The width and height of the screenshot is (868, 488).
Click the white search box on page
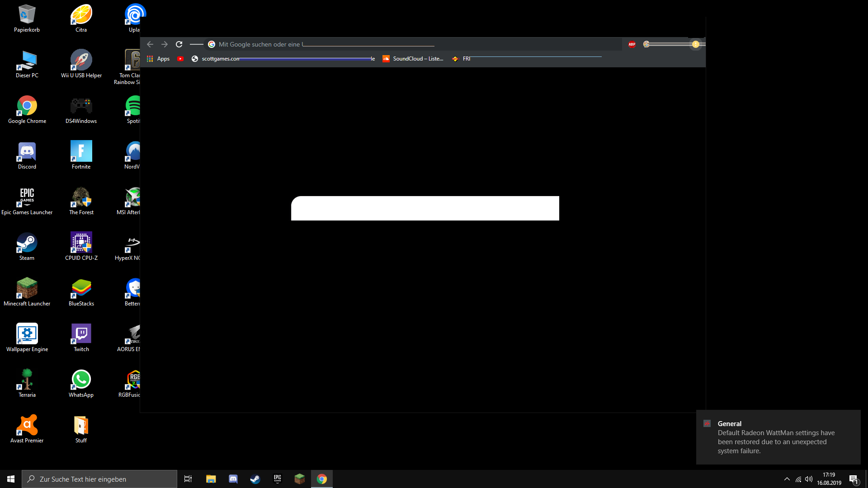click(425, 208)
